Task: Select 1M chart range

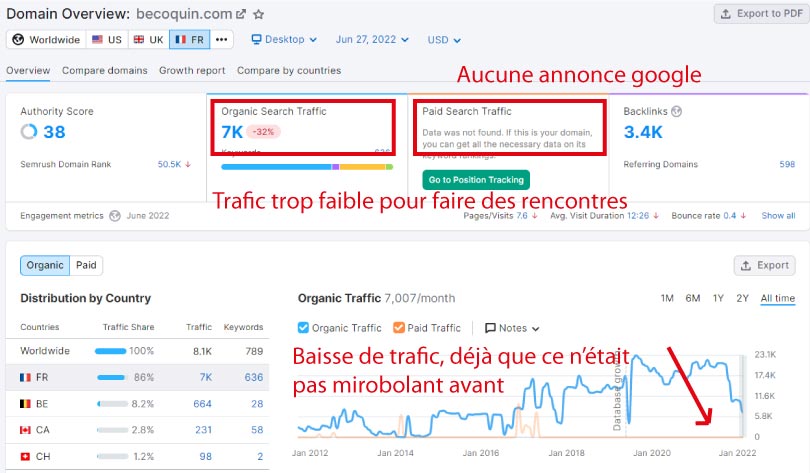Action: click(667, 298)
